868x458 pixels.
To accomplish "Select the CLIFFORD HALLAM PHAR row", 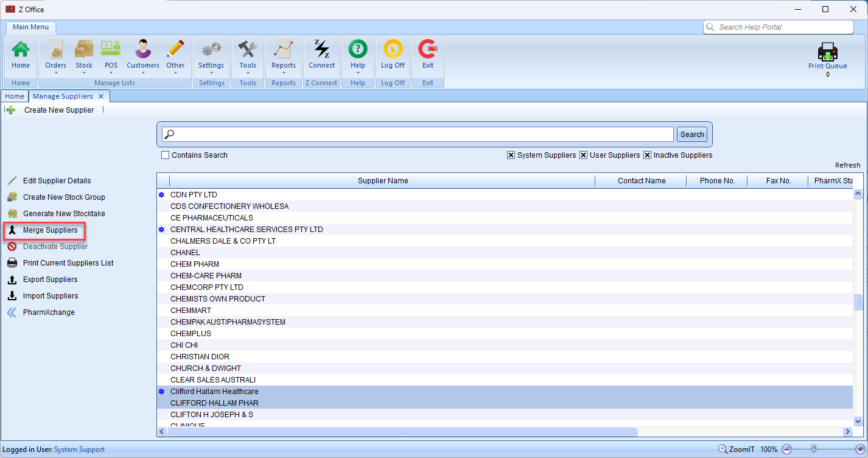I will pos(505,403).
